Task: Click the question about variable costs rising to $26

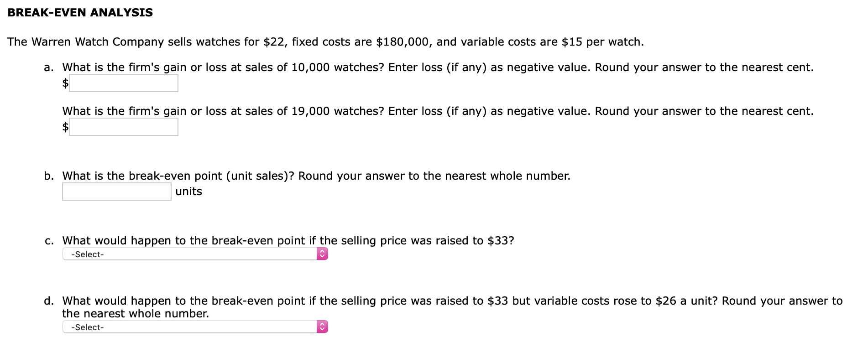Action: [452, 307]
